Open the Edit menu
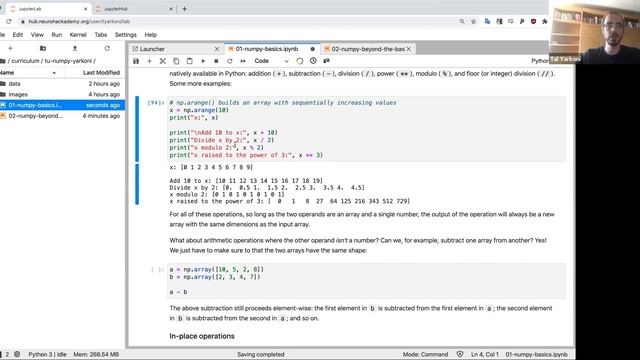640x360 pixels. (18, 35)
